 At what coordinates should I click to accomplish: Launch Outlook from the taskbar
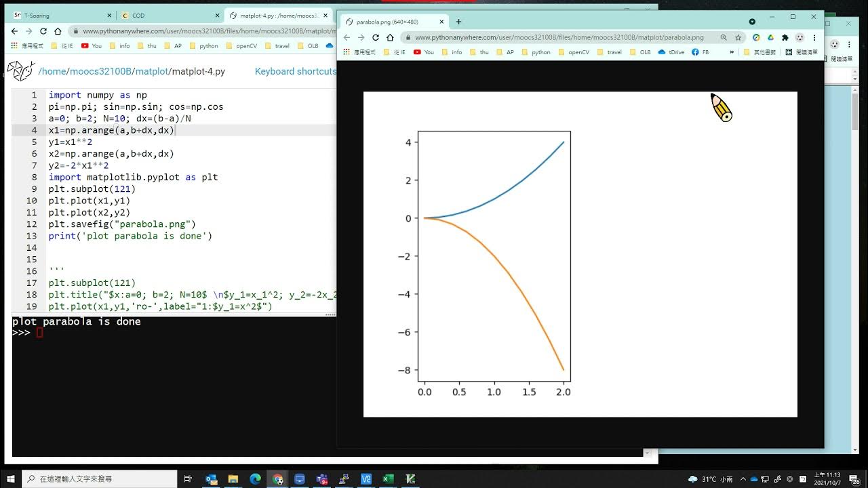[x=211, y=479]
